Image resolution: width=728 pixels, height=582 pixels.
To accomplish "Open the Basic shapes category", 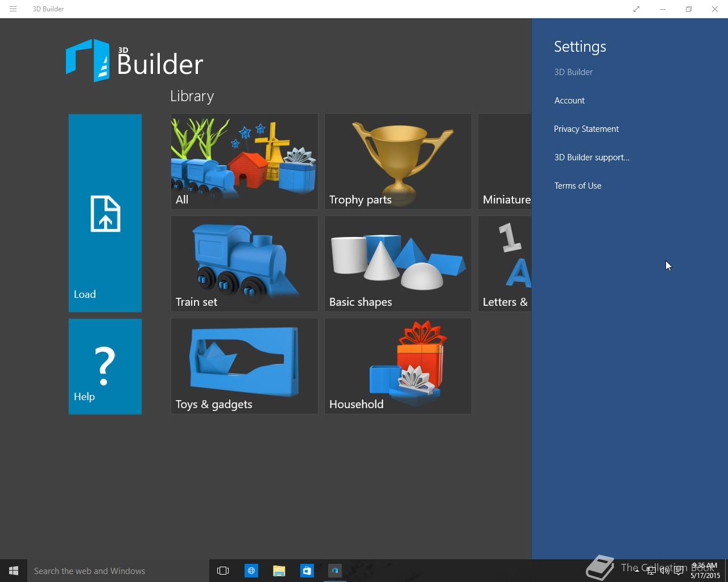I will coord(398,264).
